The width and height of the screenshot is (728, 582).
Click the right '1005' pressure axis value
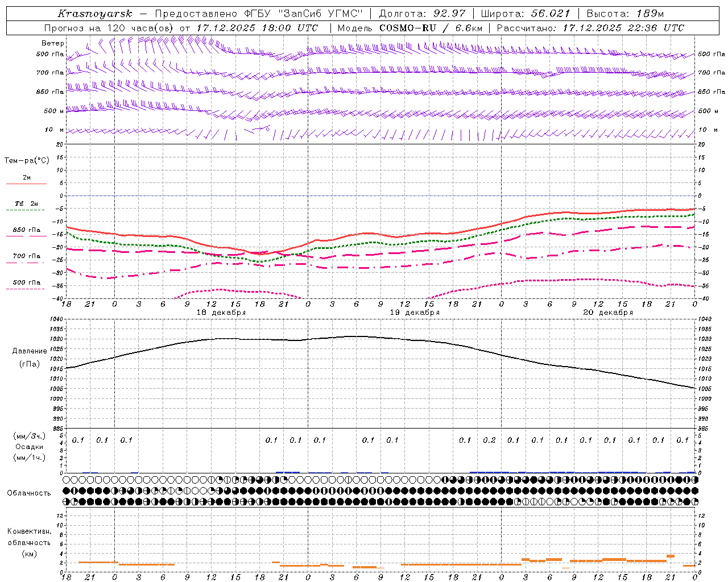click(705, 389)
